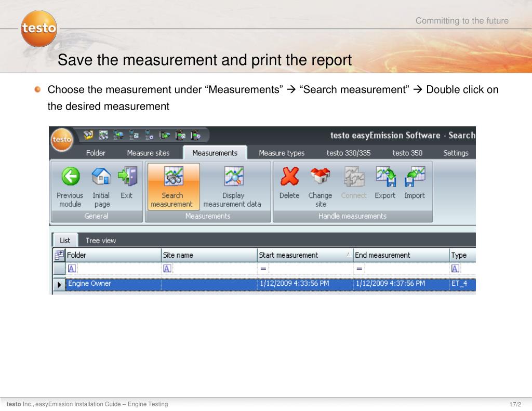
Task: Select the Engine Owner folder cell
Action: (x=113, y=284)
